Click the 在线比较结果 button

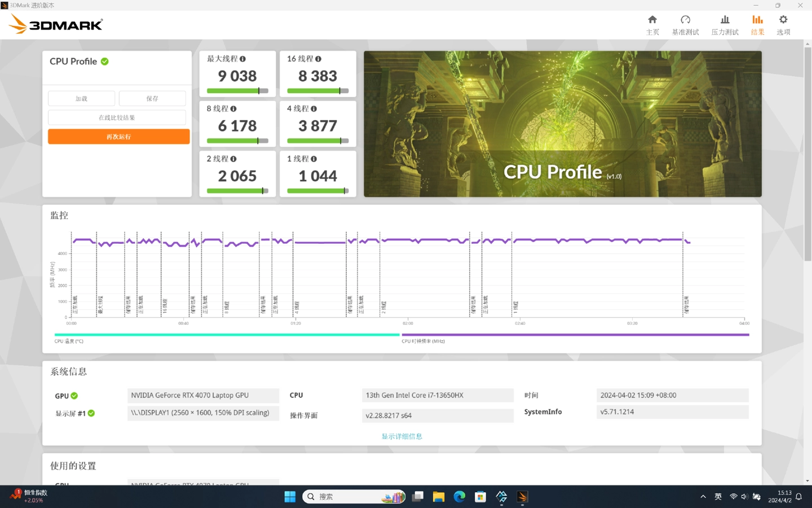pos(117,117)
